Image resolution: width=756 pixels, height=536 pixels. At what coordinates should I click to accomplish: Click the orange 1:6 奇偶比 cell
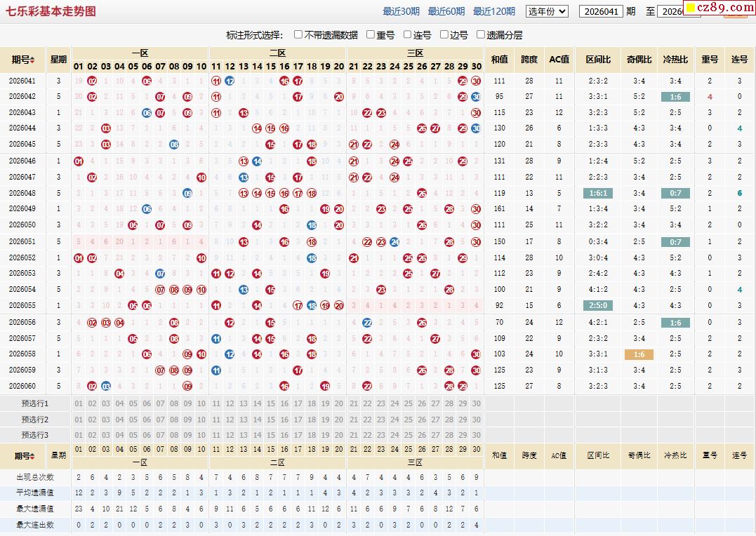coord(639,355)
